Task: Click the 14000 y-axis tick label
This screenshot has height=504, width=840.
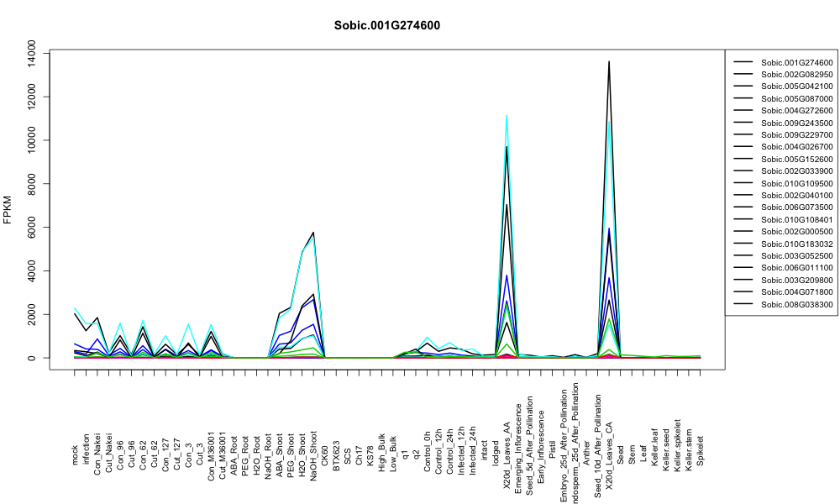Action: click(x=32, y=54)
